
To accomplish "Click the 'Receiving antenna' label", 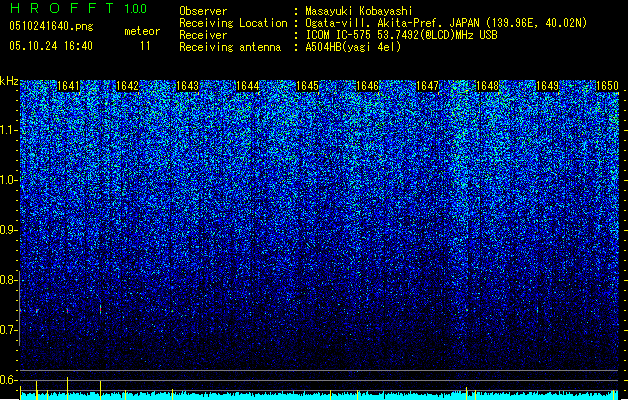I will pos(230,47).
